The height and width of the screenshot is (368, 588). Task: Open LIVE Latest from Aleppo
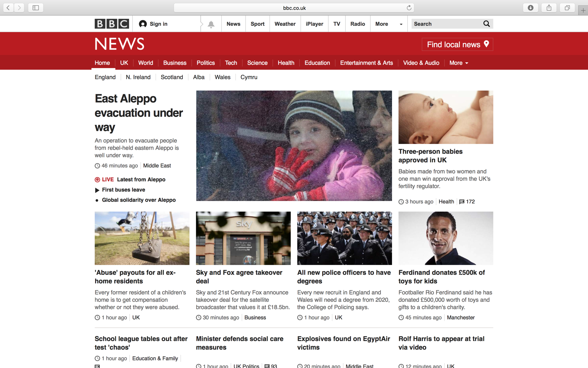click(x=130, y=179)
